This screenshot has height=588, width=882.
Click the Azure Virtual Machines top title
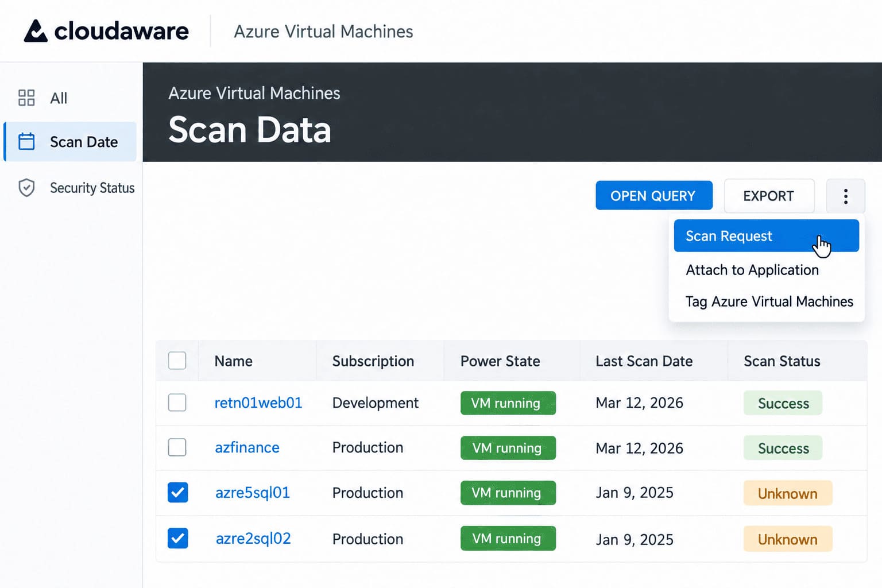pyautogui.click(x=323, y=31)
